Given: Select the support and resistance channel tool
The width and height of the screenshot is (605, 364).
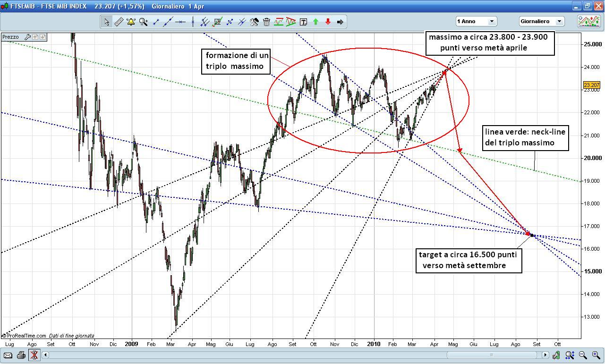Looking at the screenshot, I should tap(279, 22).
